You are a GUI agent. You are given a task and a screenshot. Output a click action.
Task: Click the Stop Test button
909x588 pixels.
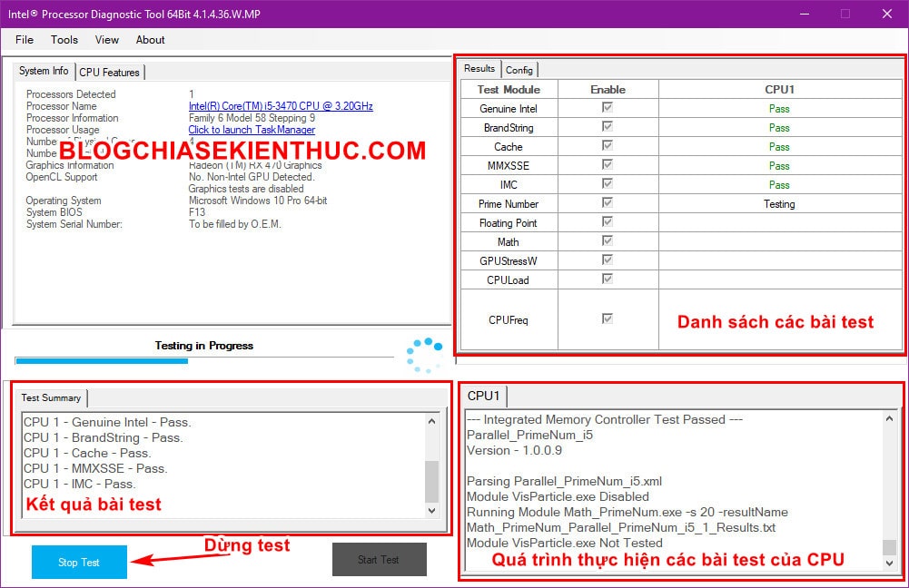click(79, 562)
